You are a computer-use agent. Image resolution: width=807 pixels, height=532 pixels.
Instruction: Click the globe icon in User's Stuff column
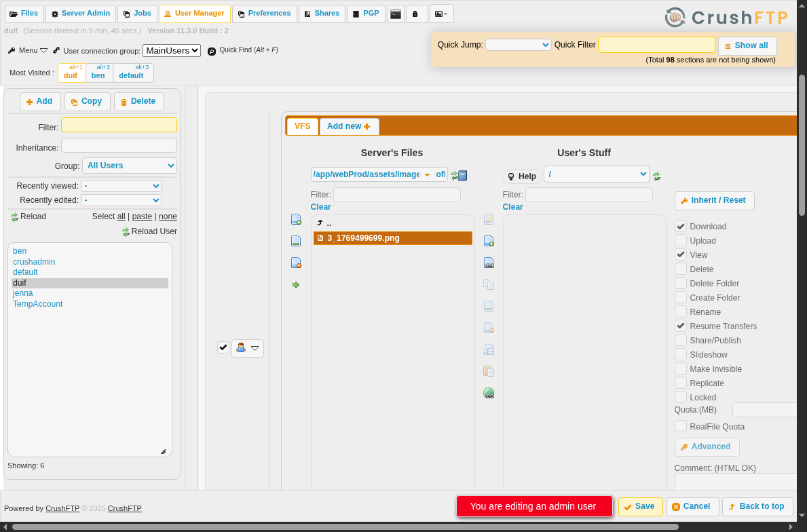tap(489, 393)
